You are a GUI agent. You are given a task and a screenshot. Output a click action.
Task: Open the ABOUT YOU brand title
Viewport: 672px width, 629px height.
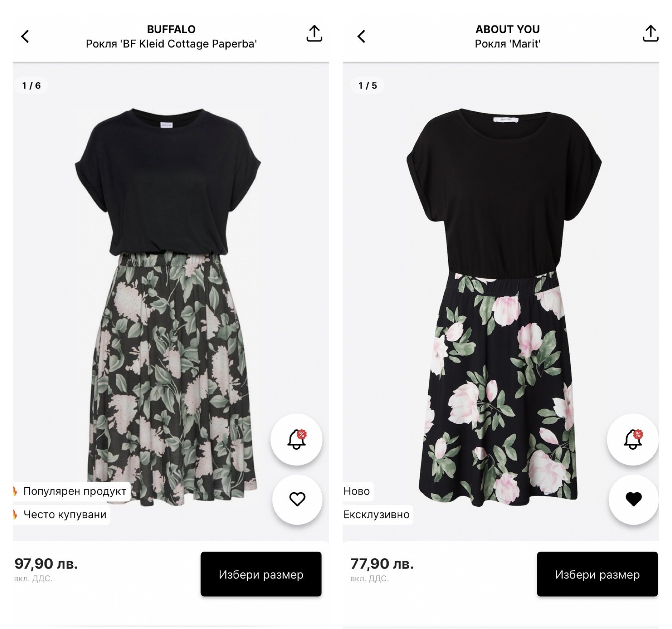508,29
